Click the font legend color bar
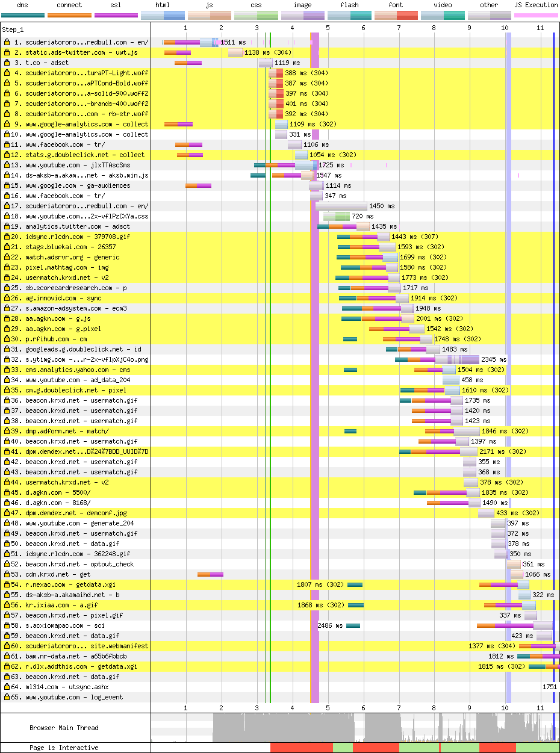Viewport: 560px width, 753px height. (x=396, y=15)
